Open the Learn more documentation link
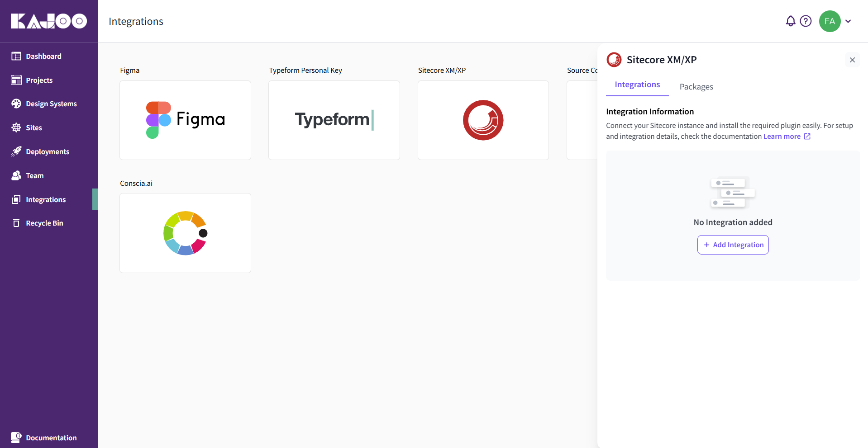Screen dimensions: 868x448 [x=782, y=137]
